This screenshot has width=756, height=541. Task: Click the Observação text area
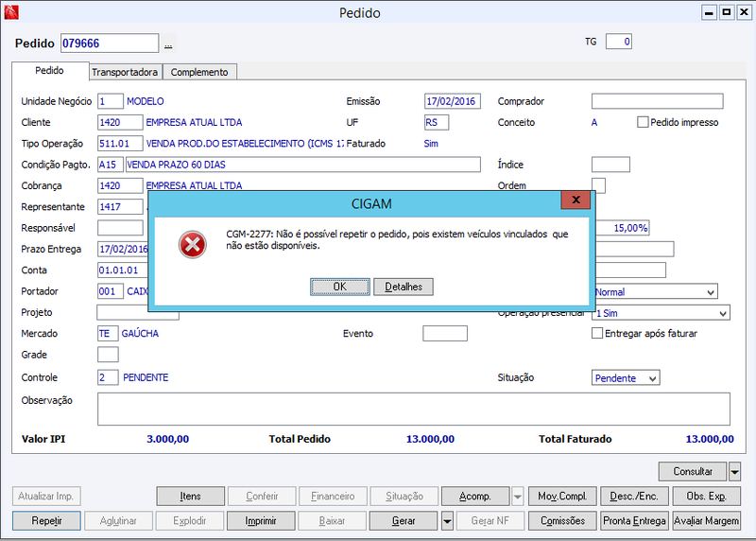(414, 409)
